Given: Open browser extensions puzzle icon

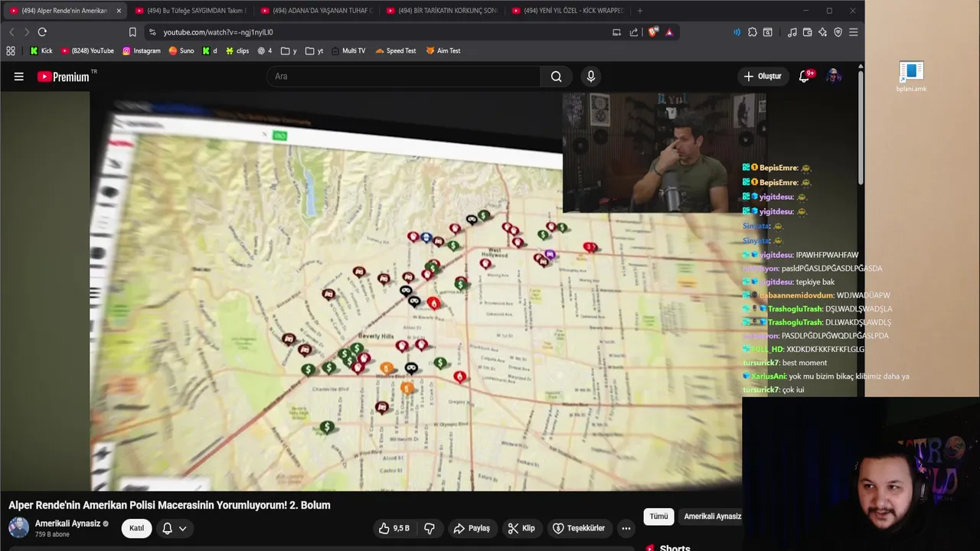Looking at the screenshot, I should click(753, 32).
